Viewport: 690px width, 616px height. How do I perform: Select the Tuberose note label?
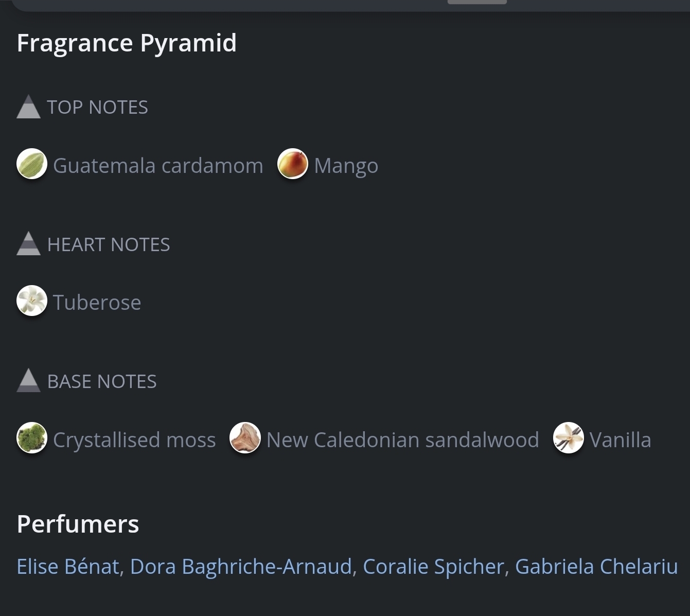(x=97, y=303)
